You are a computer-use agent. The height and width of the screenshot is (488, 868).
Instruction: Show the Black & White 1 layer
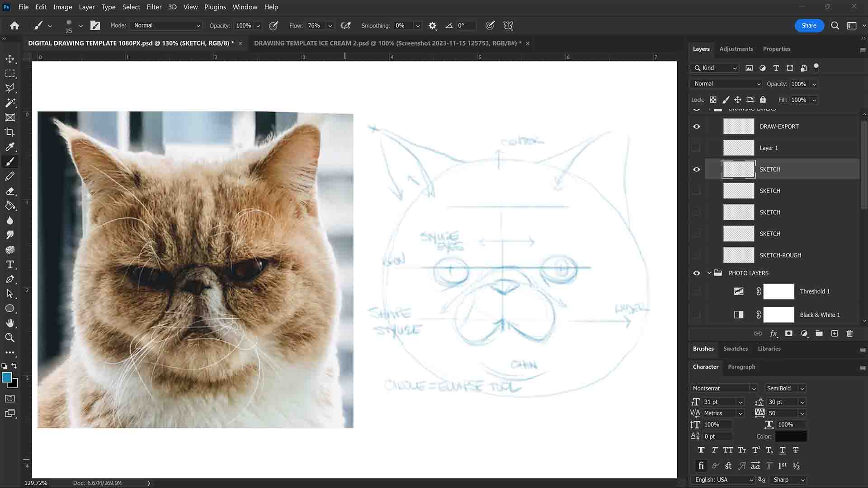pos(697,314)
